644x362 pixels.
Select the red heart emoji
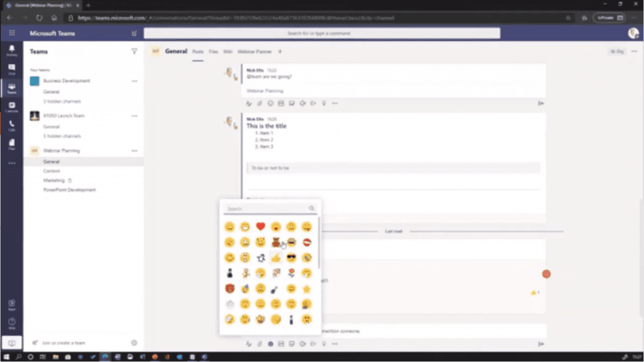pyautogui.click(x=260, y=227)
